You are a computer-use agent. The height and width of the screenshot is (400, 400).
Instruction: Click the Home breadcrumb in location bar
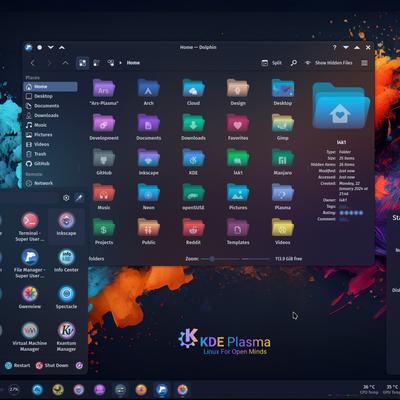pos(133,63)
